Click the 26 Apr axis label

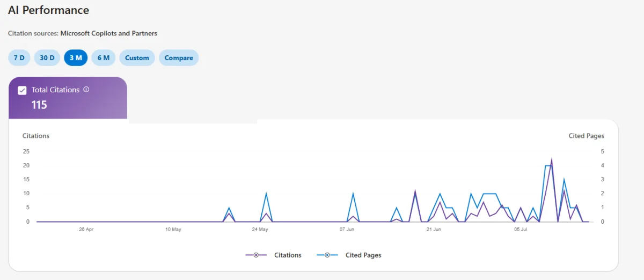point(86,229)
